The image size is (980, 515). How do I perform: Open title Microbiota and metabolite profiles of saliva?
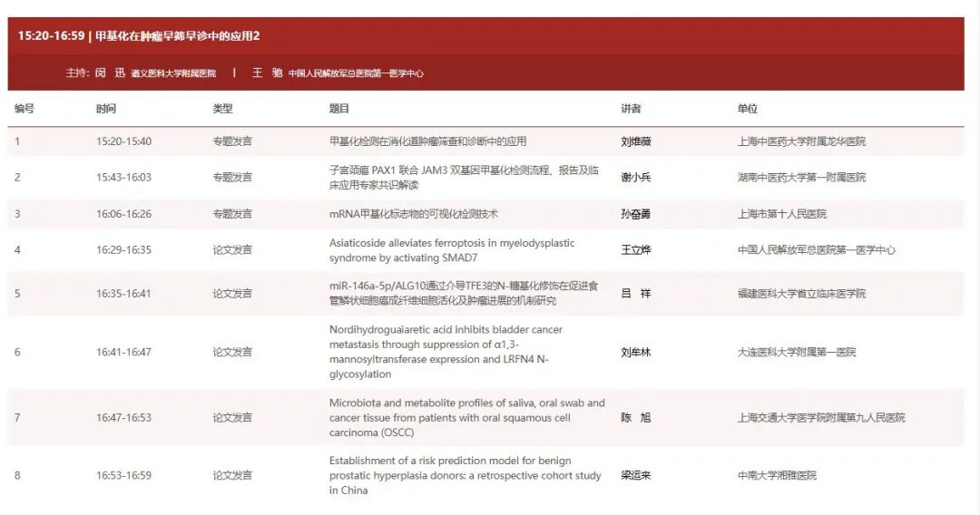[467, 418]
